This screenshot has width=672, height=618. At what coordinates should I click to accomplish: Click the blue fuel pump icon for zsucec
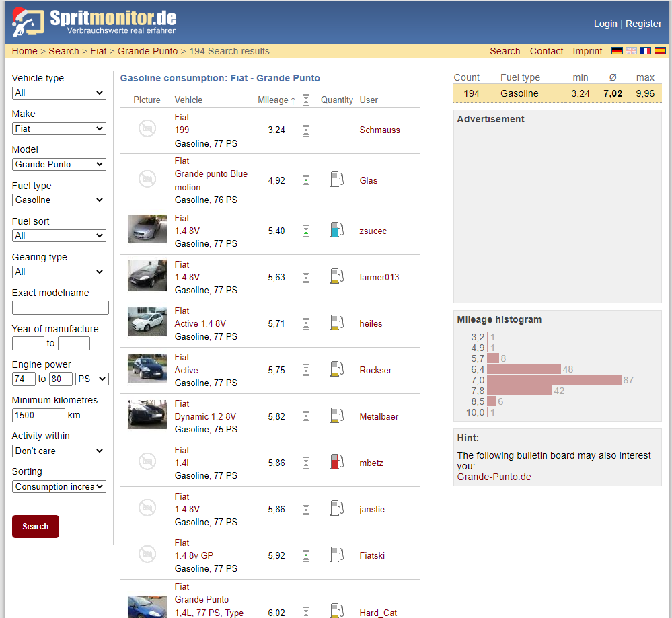(337, 230)
